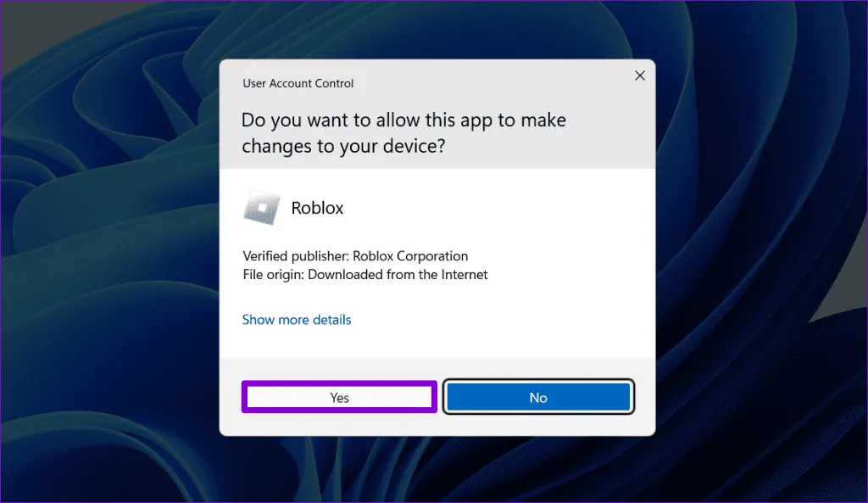Image resolution: width=868 pixels, height=503 pixels.
Task: Click "Downloaded from the Internet" text
Action: (x=398, y=275)
